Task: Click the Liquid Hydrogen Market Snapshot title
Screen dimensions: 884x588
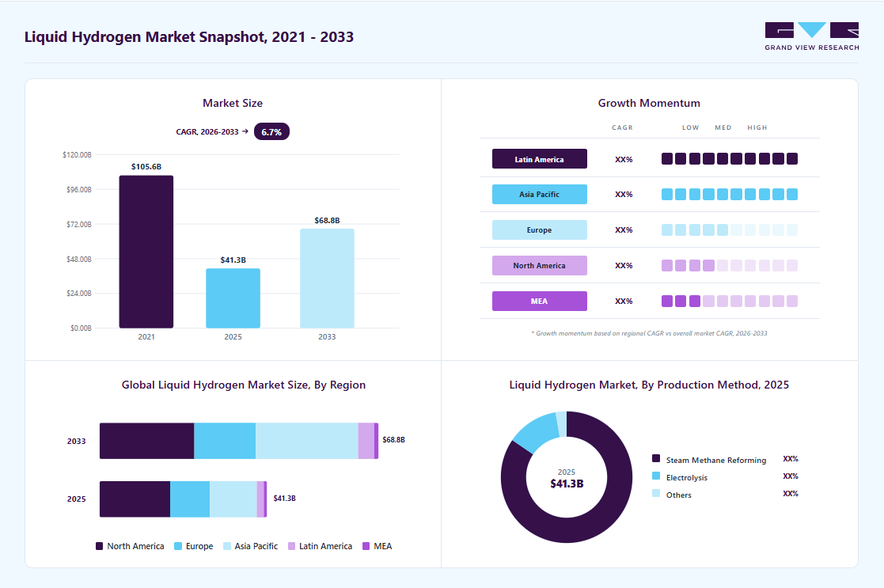Action: click(x=189, y=37)
